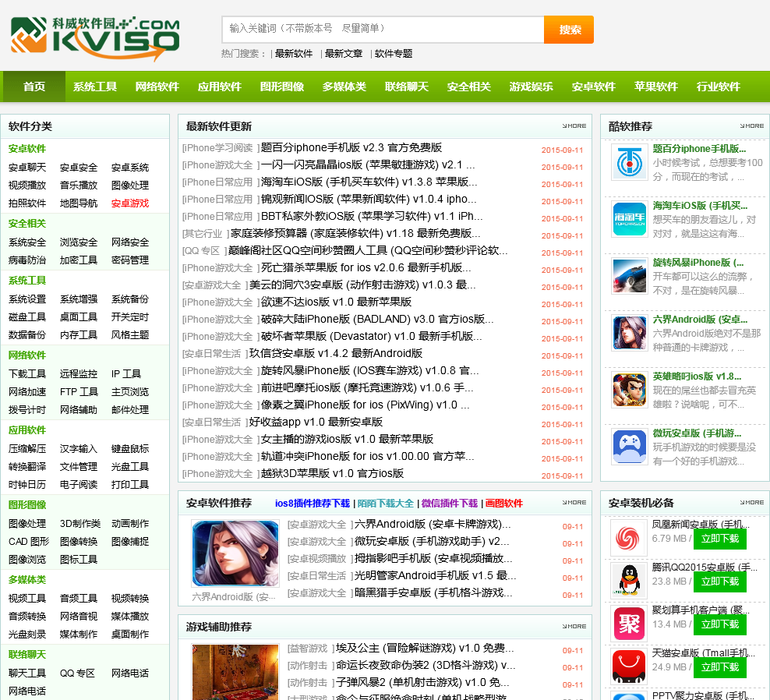Open the 题百分iphone手机版 app icon
The height and width of the screenshot is (700, 770).
coord(630,163)
